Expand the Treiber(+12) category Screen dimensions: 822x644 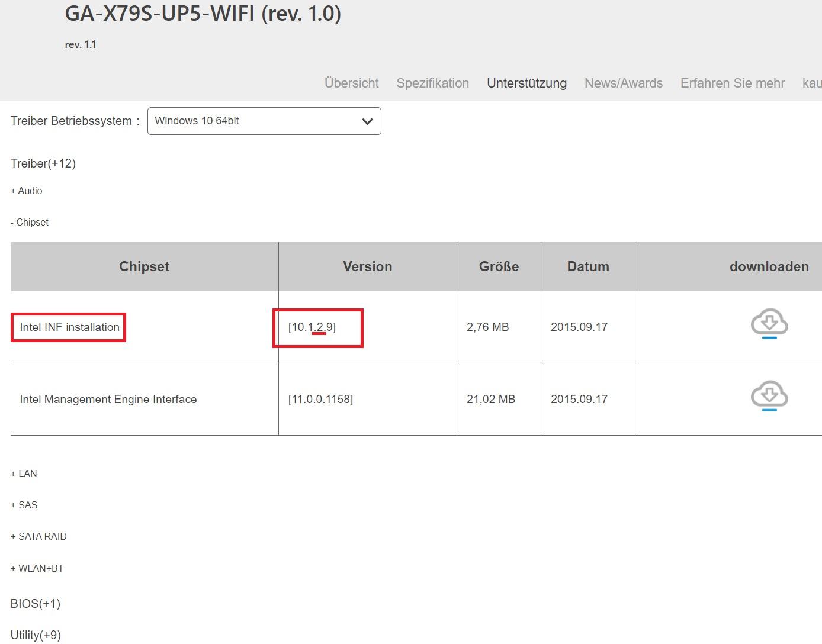[x=43, y=163]
